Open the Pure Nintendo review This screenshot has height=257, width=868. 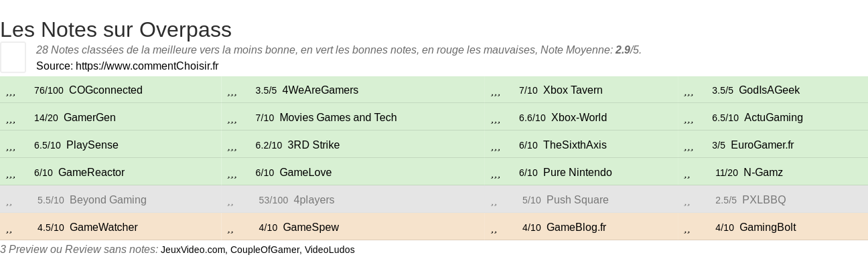point(577,173)
